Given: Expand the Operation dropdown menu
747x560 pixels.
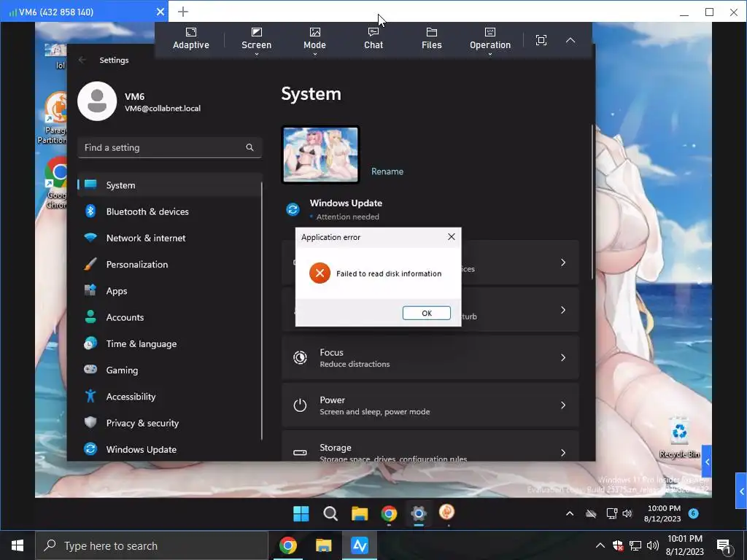Looking at the screenshot, I should [489, 40].
